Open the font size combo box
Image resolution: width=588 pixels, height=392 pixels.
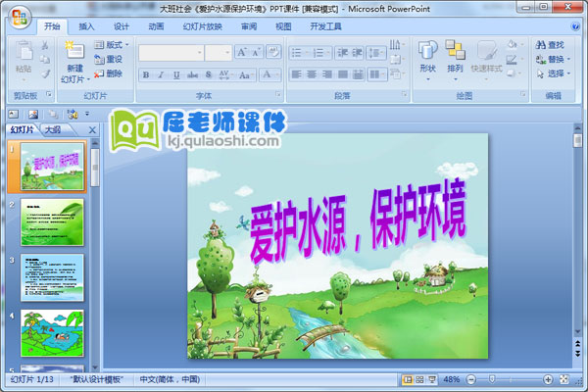click(x=219, y=53)
